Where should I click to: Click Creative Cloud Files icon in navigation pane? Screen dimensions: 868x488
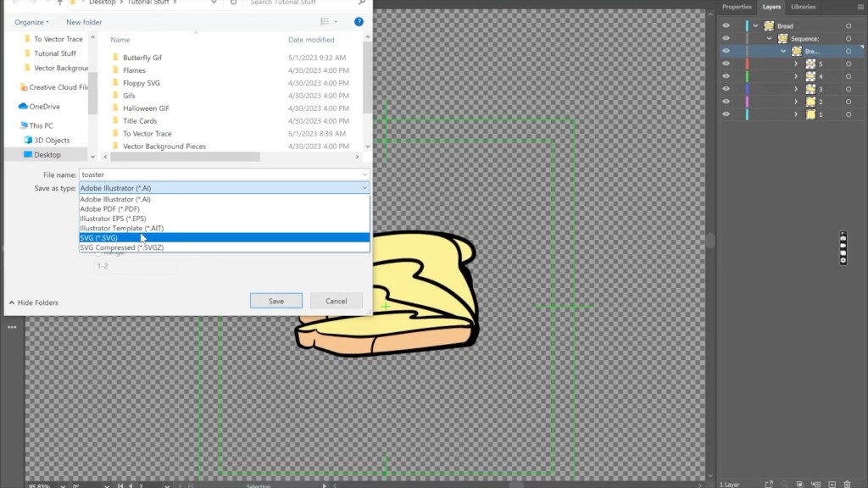point(23,87)
